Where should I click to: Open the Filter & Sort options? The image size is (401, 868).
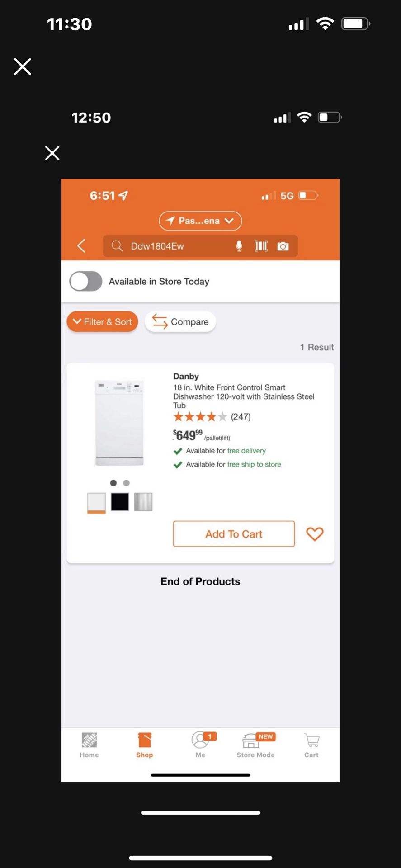coord(102,322)
